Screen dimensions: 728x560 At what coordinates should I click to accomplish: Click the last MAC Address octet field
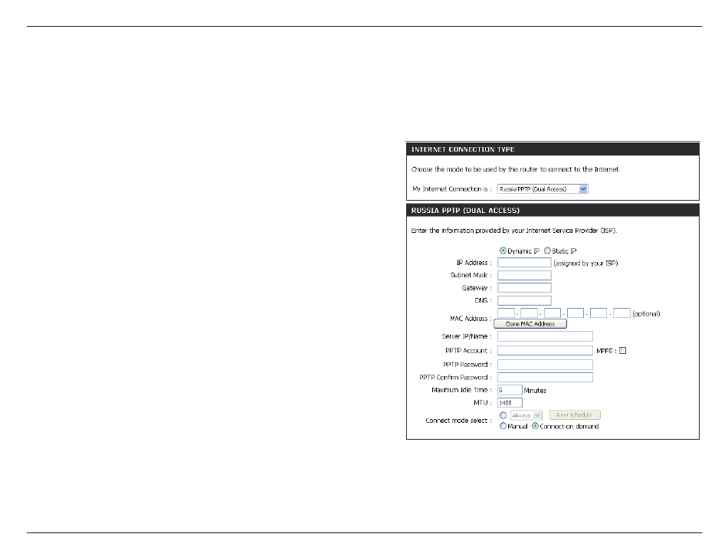[x=621, y=313]
